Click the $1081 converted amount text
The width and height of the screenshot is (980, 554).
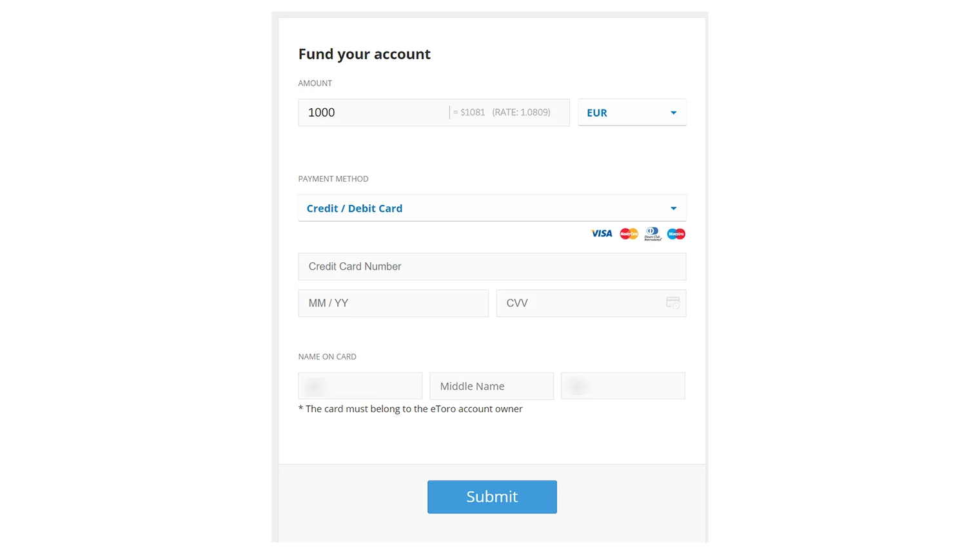tap(469, 112)
